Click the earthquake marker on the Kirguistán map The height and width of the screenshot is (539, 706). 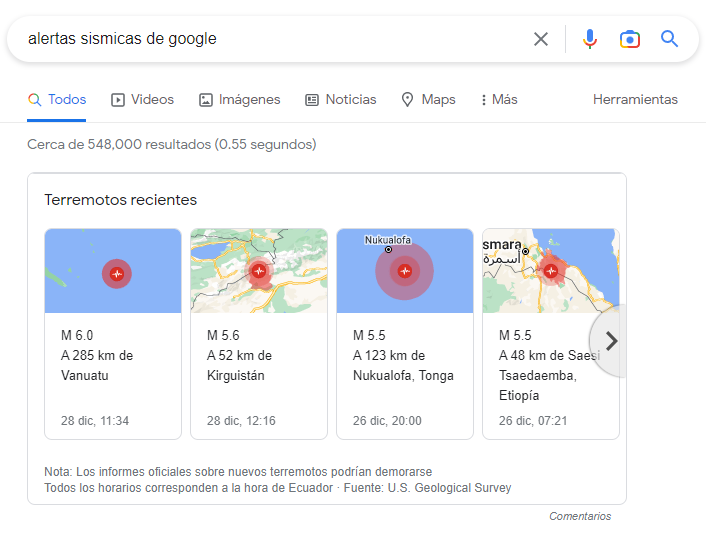coord(259,270)
